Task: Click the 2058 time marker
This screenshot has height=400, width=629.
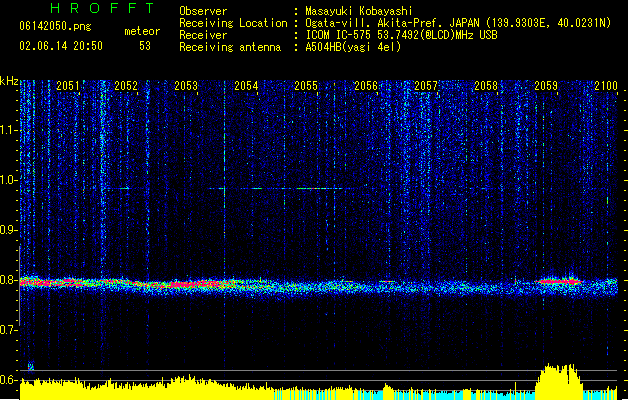Action: point(486,86)
